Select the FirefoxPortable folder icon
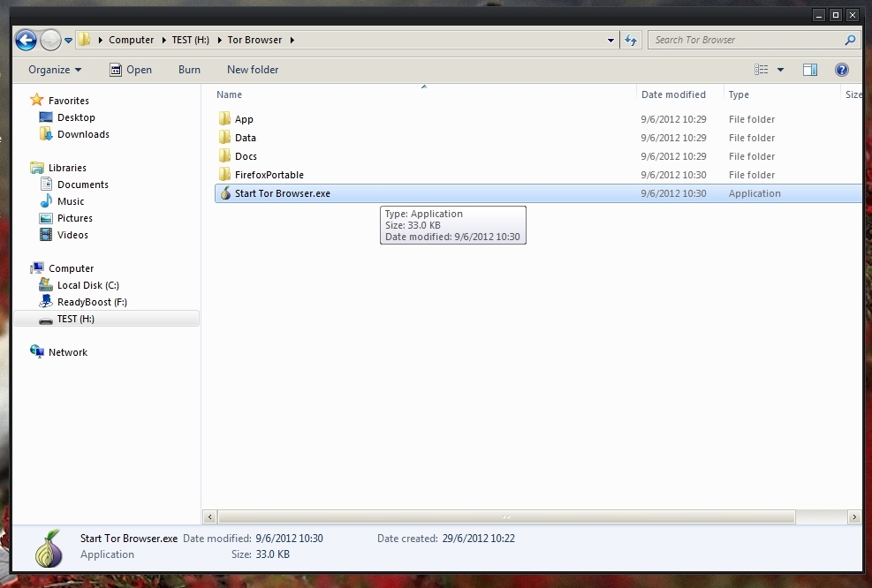The height and width of the screenshot is (588, 872). click(x=224, y=175)
